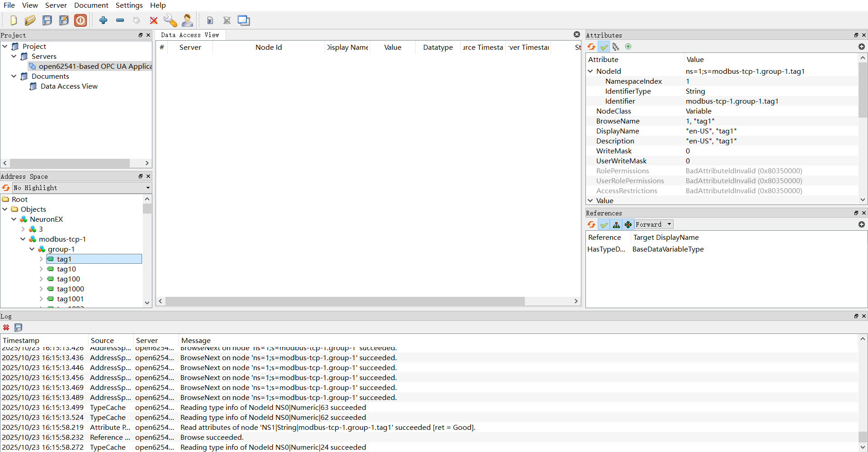Click the Data Access View horizontal scrollbar
Screen dimensions: 868x452
pyautogui.click(x=344, y=301)
